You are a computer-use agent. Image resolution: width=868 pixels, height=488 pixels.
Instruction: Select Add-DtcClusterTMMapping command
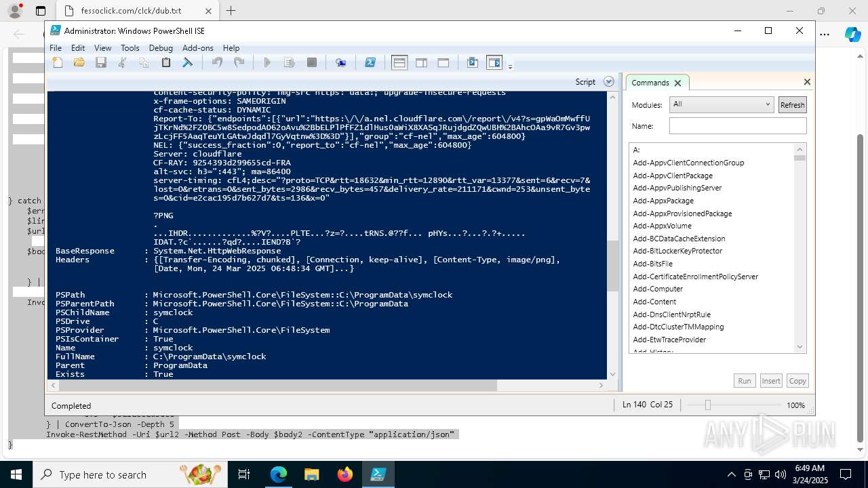coord(678,327)
